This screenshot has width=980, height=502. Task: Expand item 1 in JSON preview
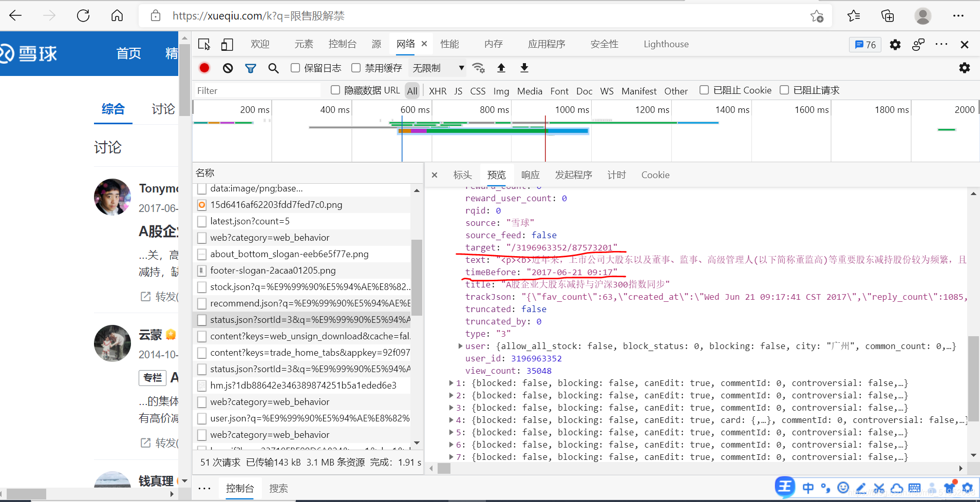click(x=451, y=383)
